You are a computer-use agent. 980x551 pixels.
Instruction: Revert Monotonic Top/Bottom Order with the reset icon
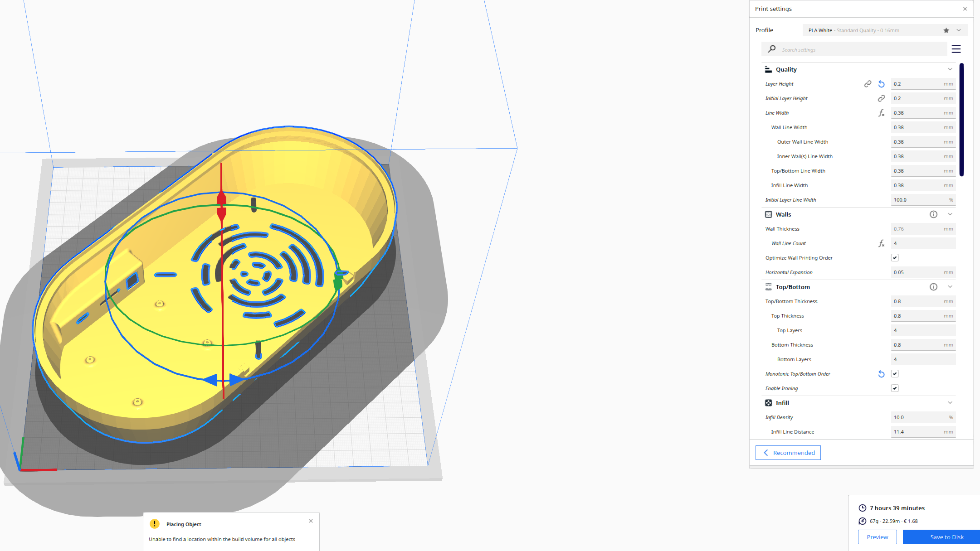point(881,374)
